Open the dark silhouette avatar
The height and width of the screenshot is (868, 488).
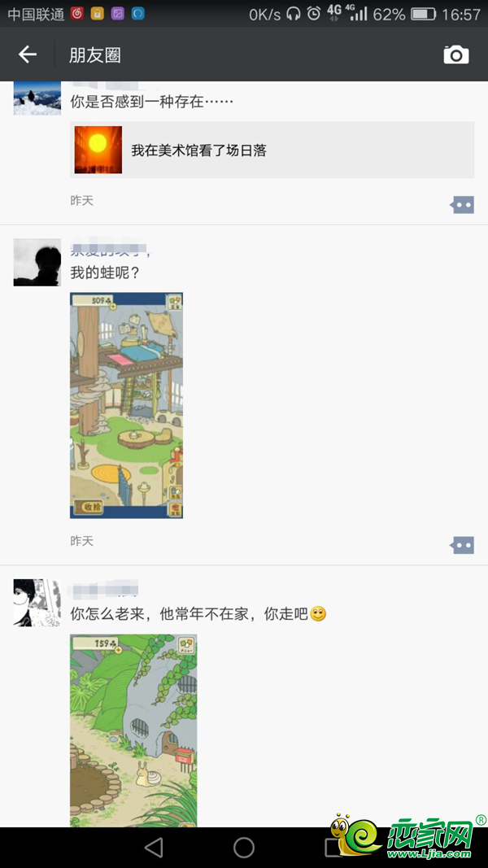point(37,263)
